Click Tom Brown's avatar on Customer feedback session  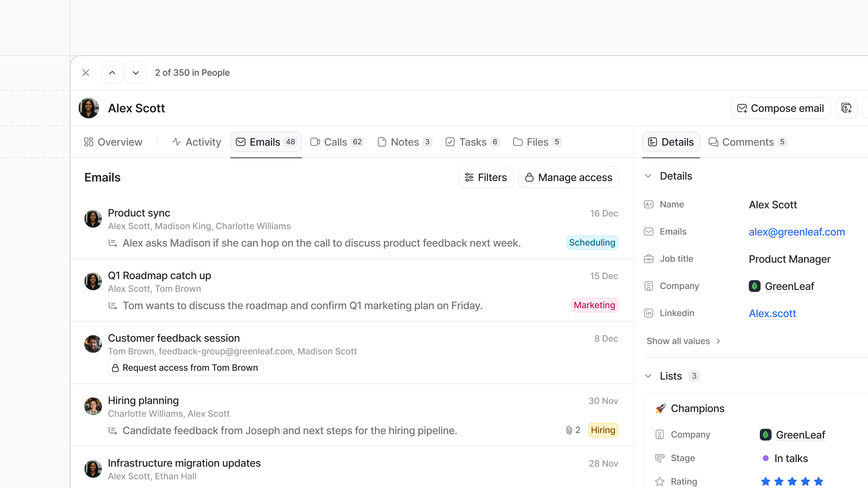pos(93,344)
